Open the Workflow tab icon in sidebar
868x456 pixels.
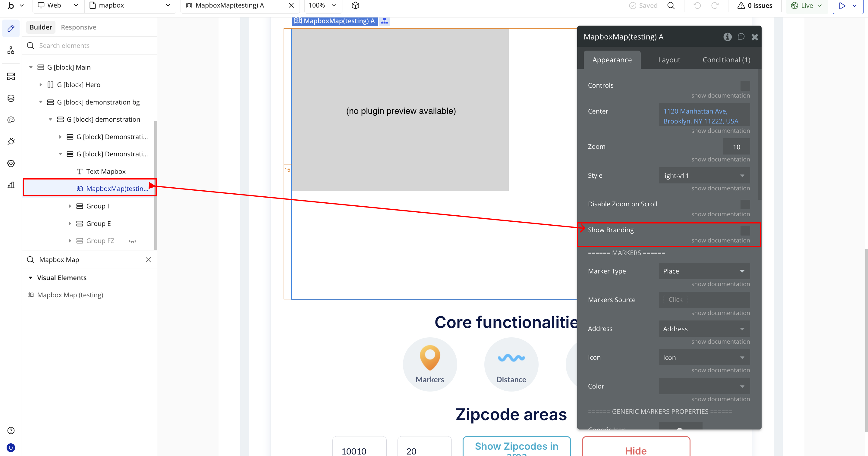point(11,50)
